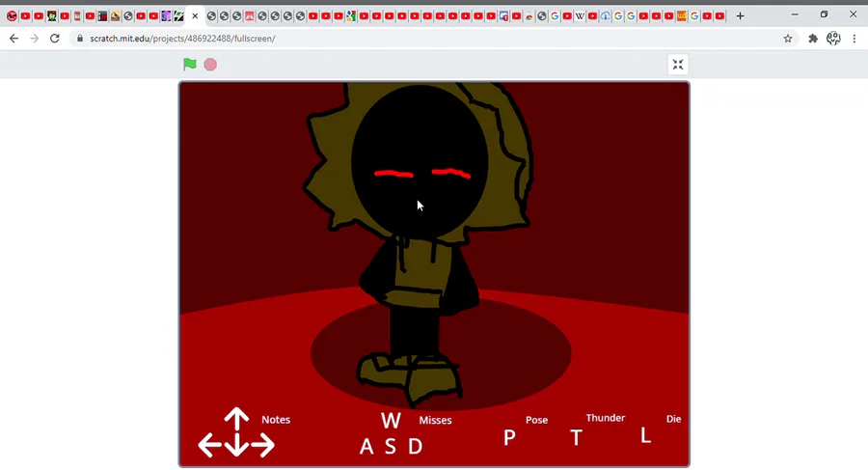The width and height of the screenshot is (868, 470).
Task: Click the 'Thunder' label
Action: coord(606,418)
